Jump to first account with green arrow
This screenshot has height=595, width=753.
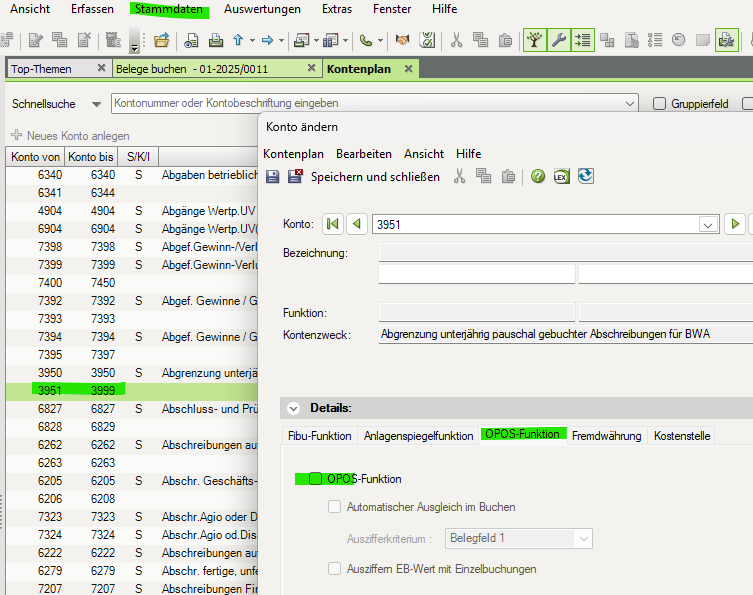coord(333,224)
